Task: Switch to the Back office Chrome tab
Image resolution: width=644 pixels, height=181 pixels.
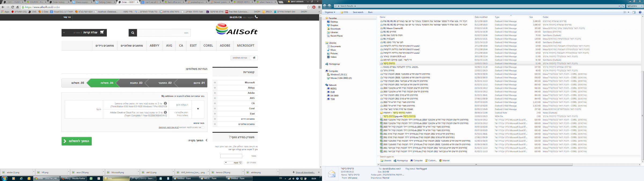Action: point(174,2)
